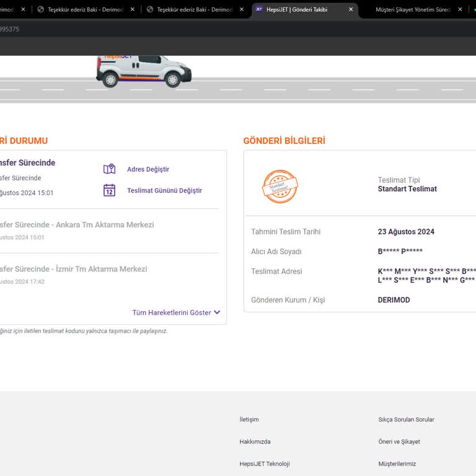
Task: Close the HepsiJET Gönderi Takibi tab
Action: point(351,9)
